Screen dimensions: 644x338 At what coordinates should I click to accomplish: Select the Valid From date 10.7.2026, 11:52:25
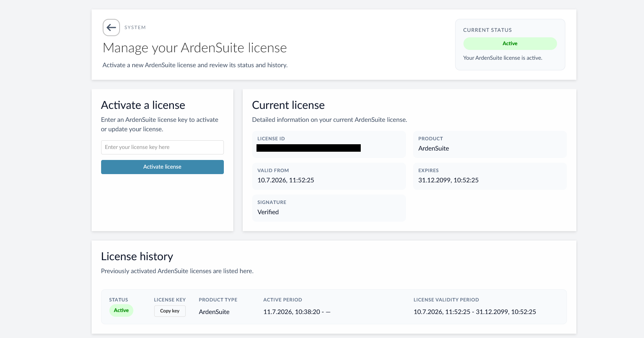[x=286, y=180]
